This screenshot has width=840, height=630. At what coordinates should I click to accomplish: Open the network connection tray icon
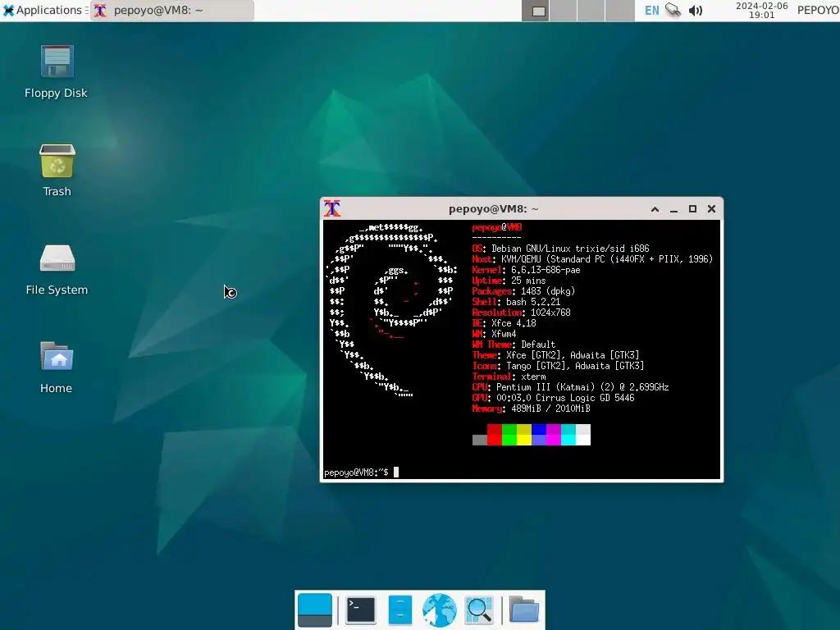coord(673,10)
